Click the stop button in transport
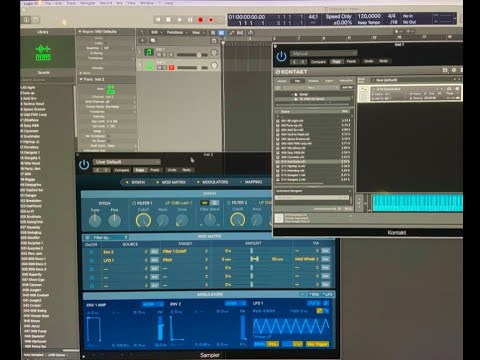Screen dimensions: 480x360 (168, 20)
